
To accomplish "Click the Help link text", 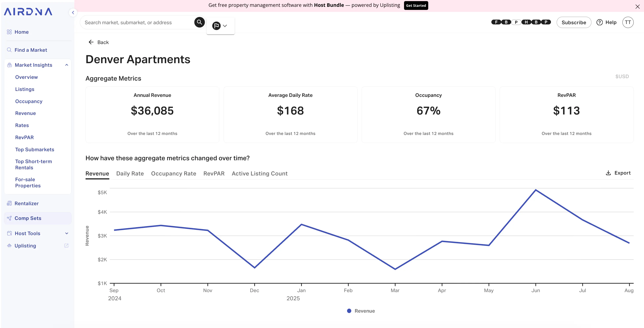I will coord(611,22).
